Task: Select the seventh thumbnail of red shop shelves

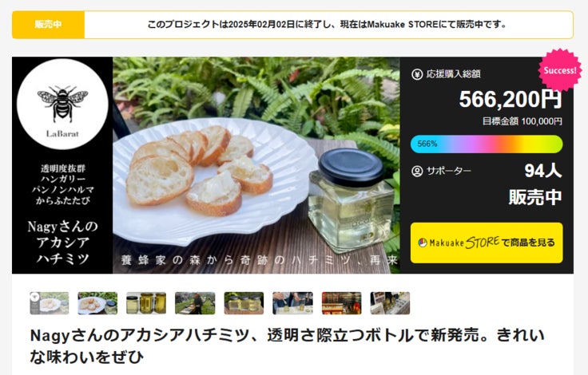Action: tap(342, 303)
